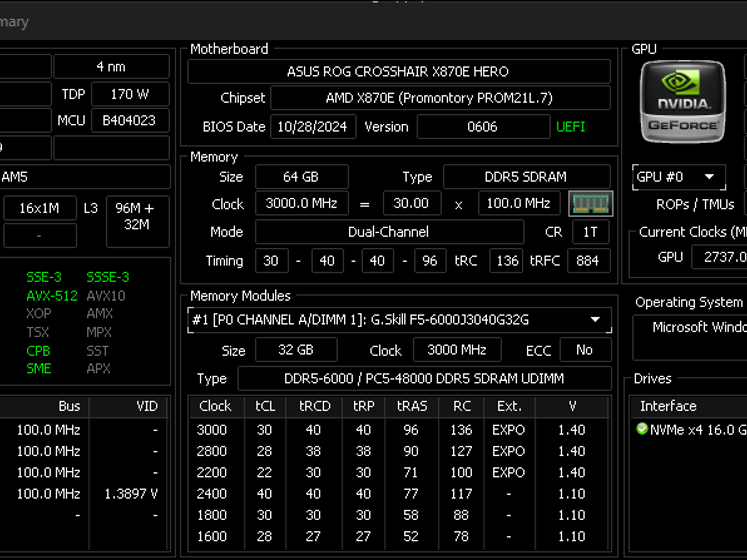The height and width of the screenshot is (560, 747).
Task: Select the 2800 clock row in timings table
Action: tap(399, 451)
